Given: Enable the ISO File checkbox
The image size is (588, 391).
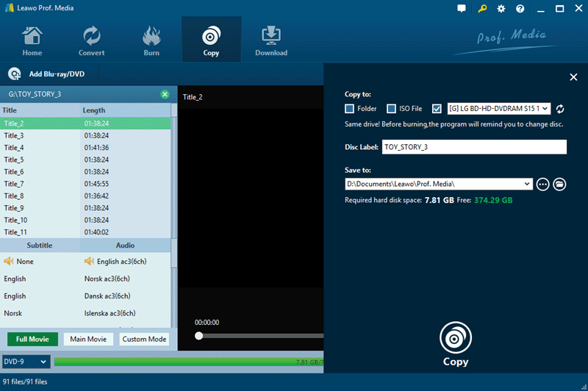Looking at the screenshot, I should point(391,109).
